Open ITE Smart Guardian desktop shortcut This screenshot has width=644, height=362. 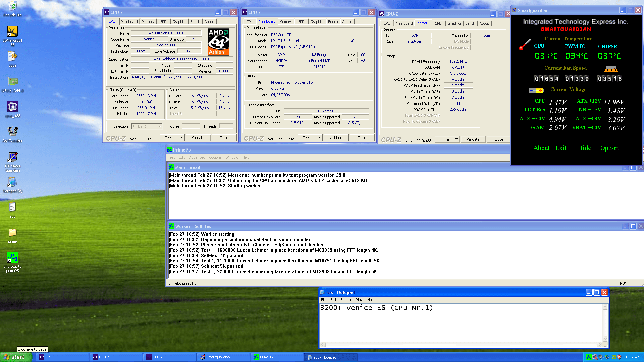(12, 157)
